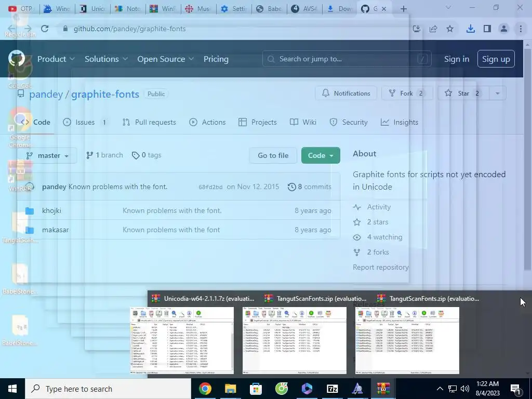Select the Code repository tab
The height and width of the screenshot is (399, 532).
[x=35, y=122]
